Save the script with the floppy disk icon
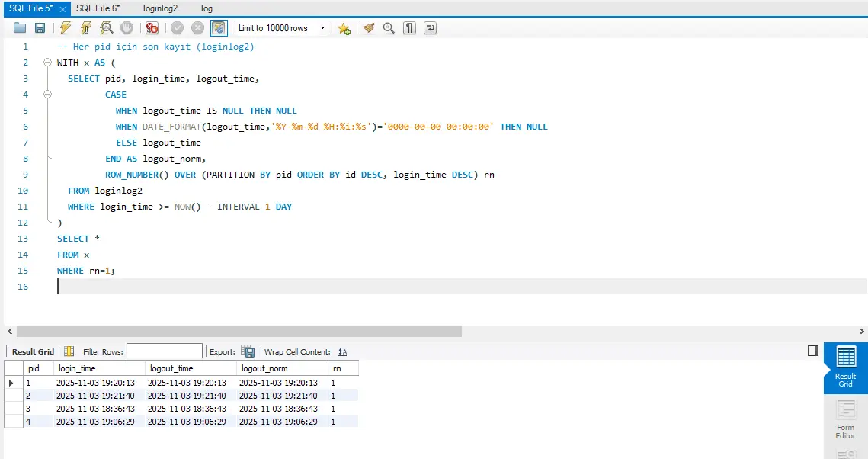868x459 pixels. [40, 28]
